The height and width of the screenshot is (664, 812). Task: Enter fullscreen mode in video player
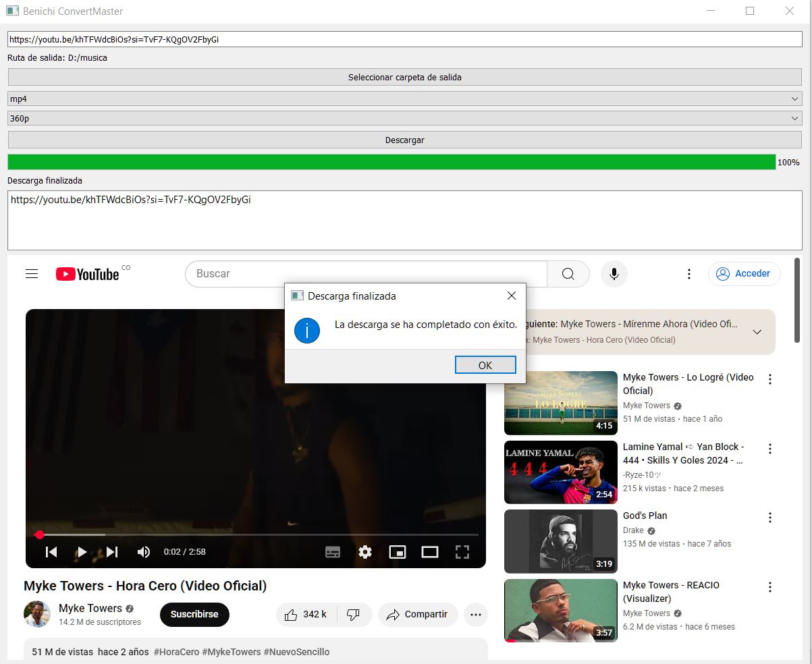462,552
